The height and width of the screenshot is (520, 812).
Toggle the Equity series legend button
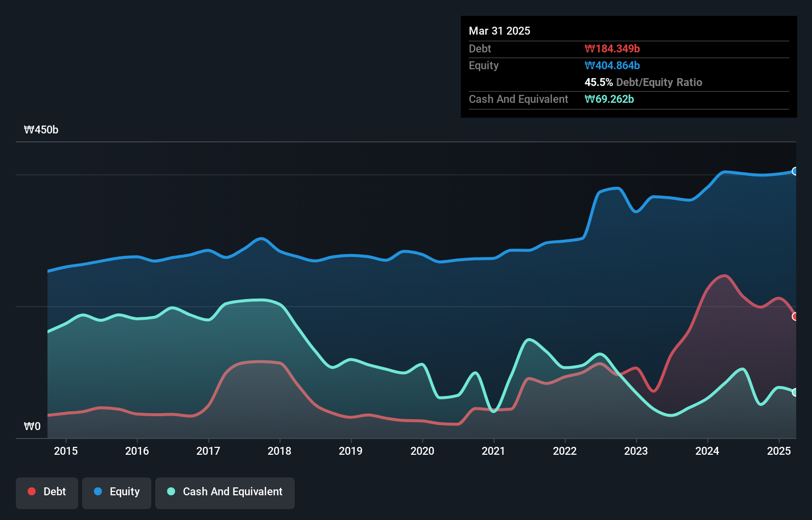pos(117,492)
